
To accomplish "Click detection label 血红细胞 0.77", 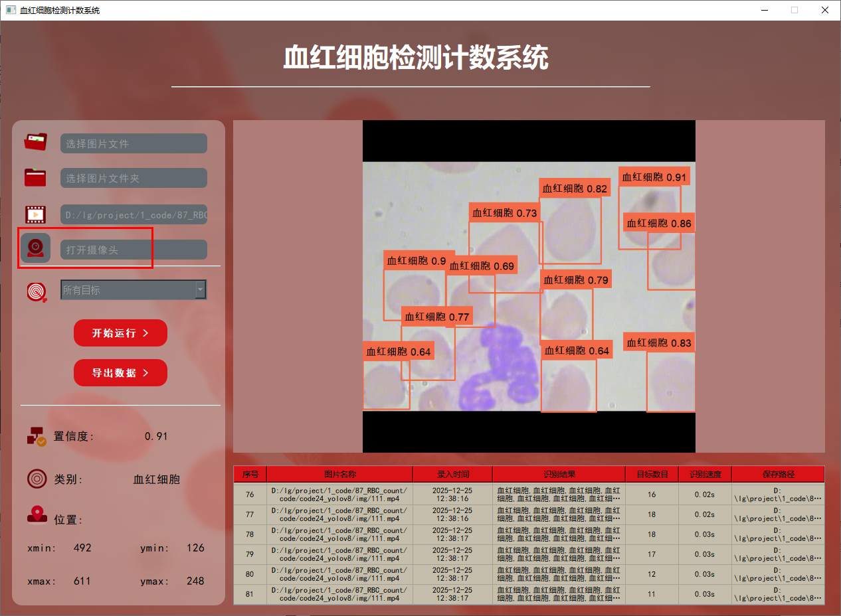I will pyautogui.click(x=437, y=317).
